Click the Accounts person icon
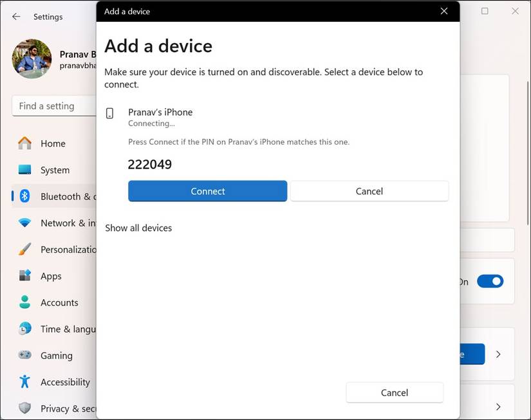This screenshot has width=531, height=420. [24, 302]
